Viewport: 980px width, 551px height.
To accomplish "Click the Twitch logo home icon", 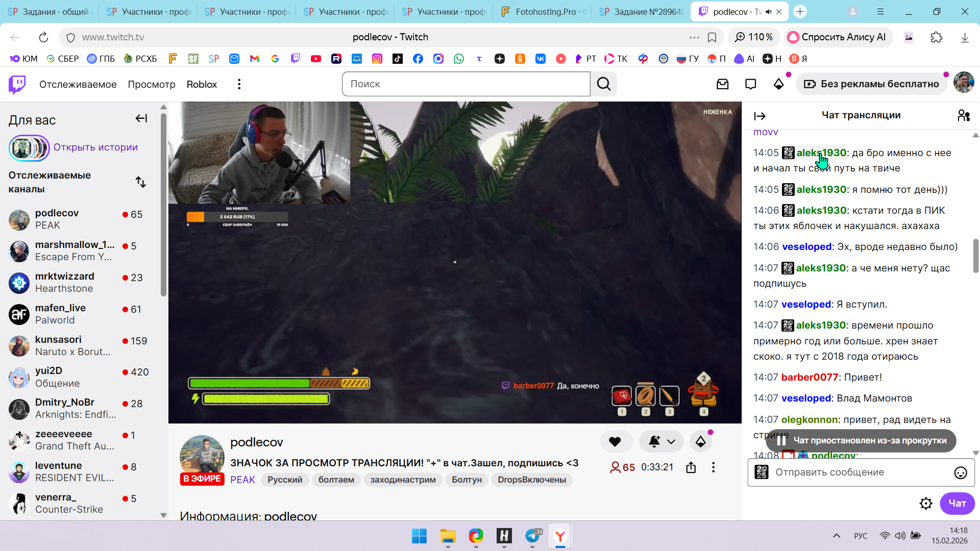I will pos(17,84).
